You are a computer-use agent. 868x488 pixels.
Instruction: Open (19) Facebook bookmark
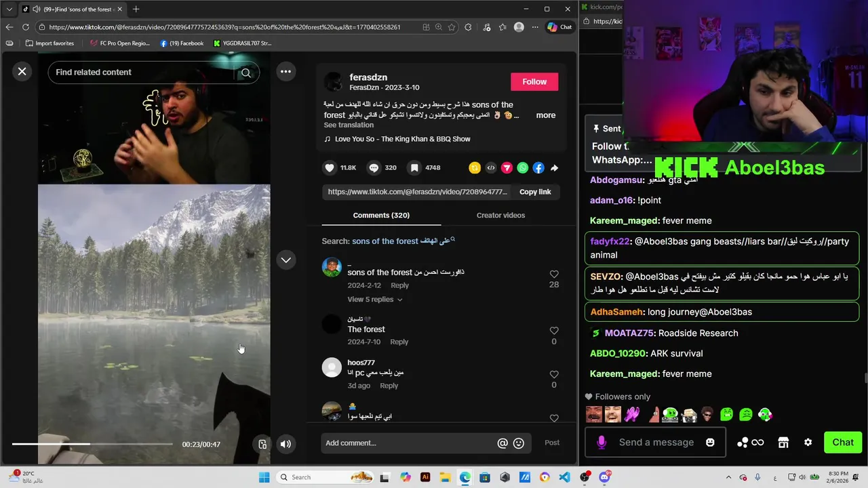182,43
